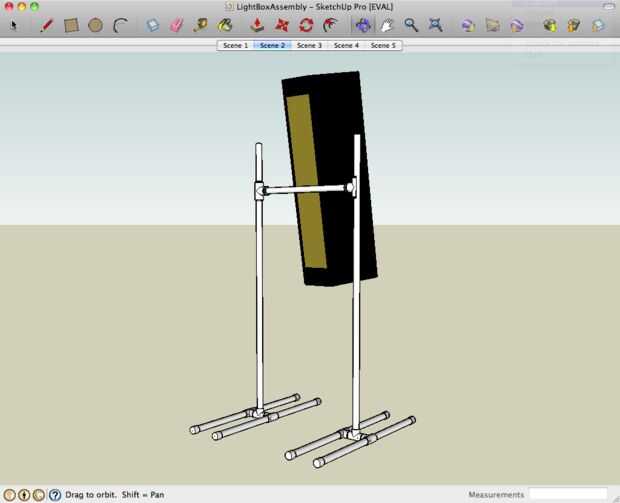
Task: Choose the Rectangle tool
Action: 71,25
